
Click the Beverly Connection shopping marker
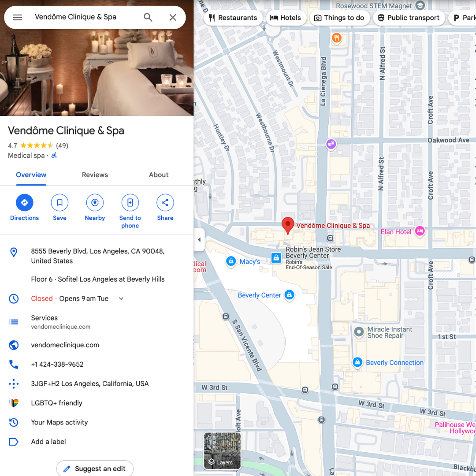click(x=357, y=362)
